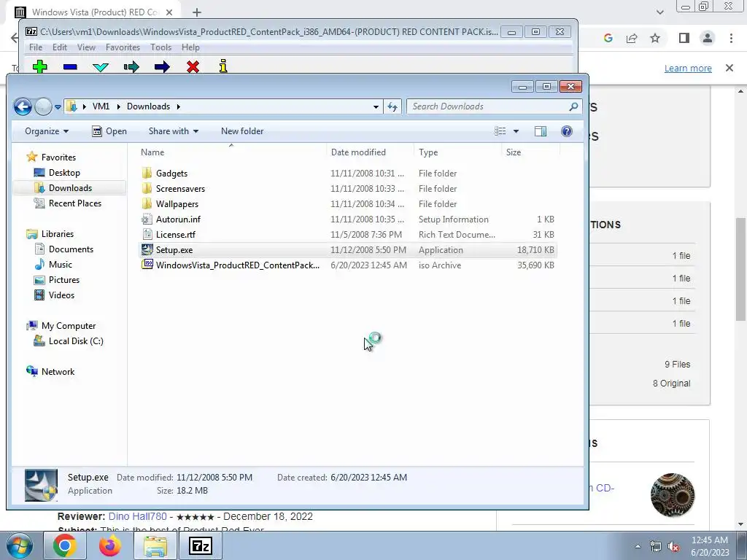Open the Dino Hall780 reviewer link

pos(138,516)
